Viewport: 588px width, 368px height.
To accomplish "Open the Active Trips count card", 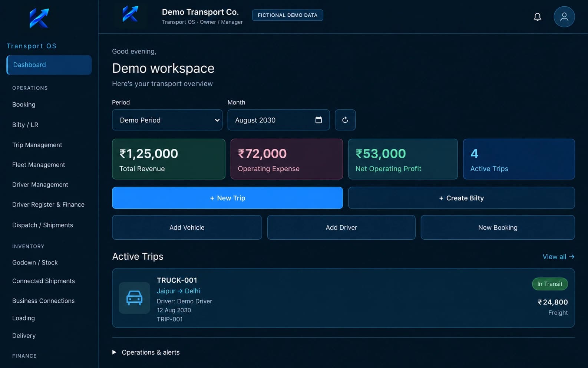I will click(x=519, y=159).
